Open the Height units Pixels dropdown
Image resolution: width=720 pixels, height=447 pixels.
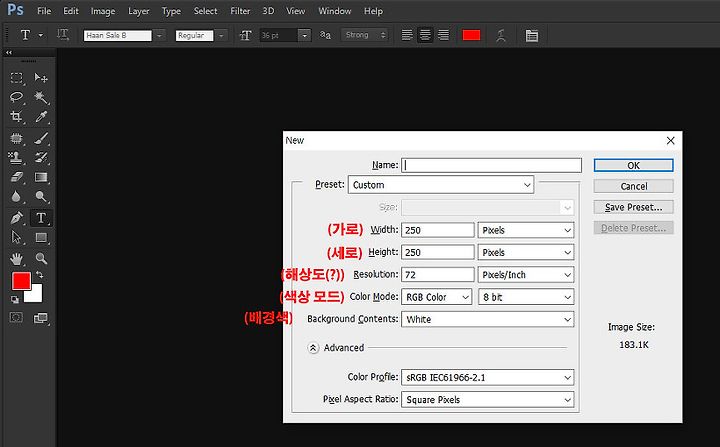pos(526,252)
